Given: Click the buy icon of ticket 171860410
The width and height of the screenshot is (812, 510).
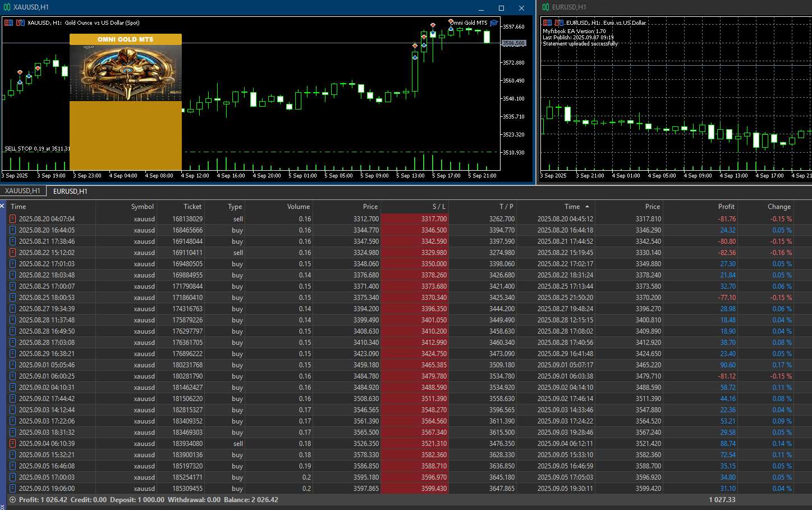Looking at the screenshot, I should click(x=12, y=298).
